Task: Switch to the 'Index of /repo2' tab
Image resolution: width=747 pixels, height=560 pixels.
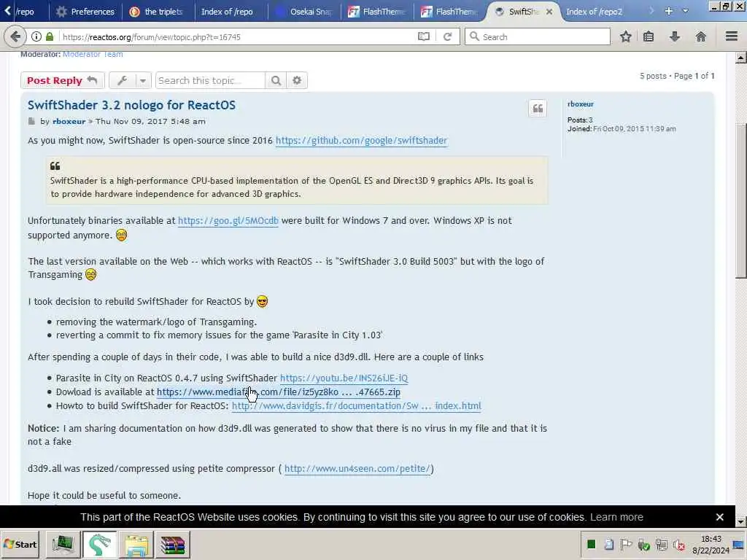Action: [x=594, y=12]
